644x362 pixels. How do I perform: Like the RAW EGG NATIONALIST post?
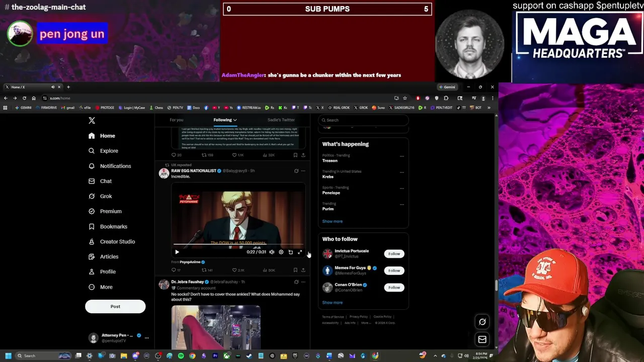pos(238,270)
